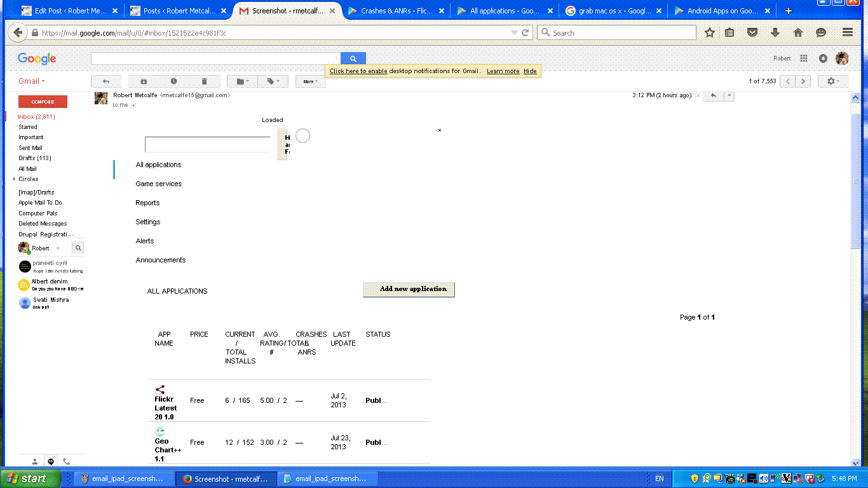Viewport: 868px width, 488px height.
Task: Click the Windows start button
Action: pos(30,478)
